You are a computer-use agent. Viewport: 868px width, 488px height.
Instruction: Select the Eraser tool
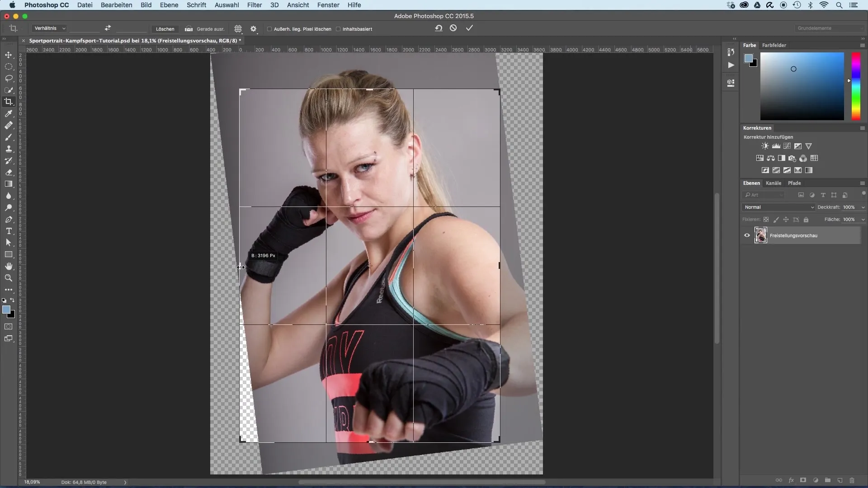(9, 172)
